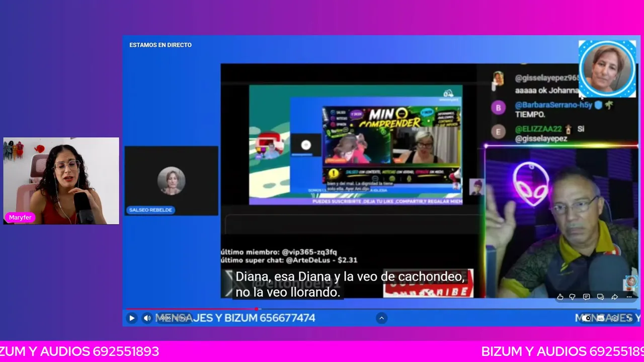Image resolution: width=644 pixels, height=362 pixels.
Task: Click the @BarbaraSerrano-h5y chat username
Action: [x=553, y=105]
